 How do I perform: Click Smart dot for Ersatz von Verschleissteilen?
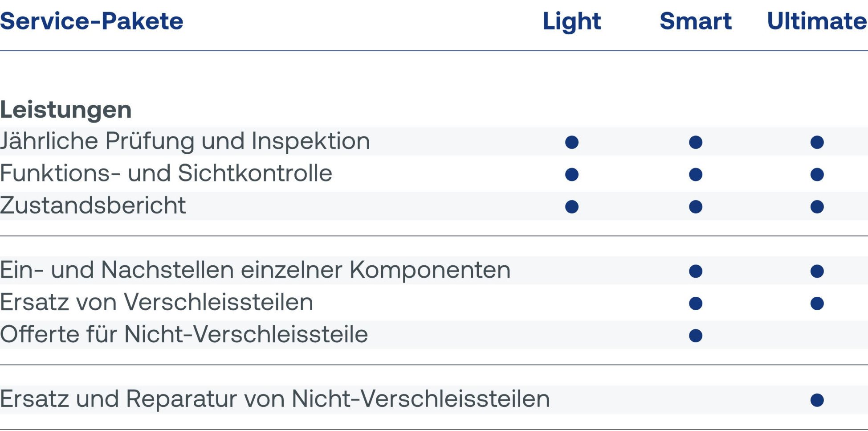(x=696, y=304)
